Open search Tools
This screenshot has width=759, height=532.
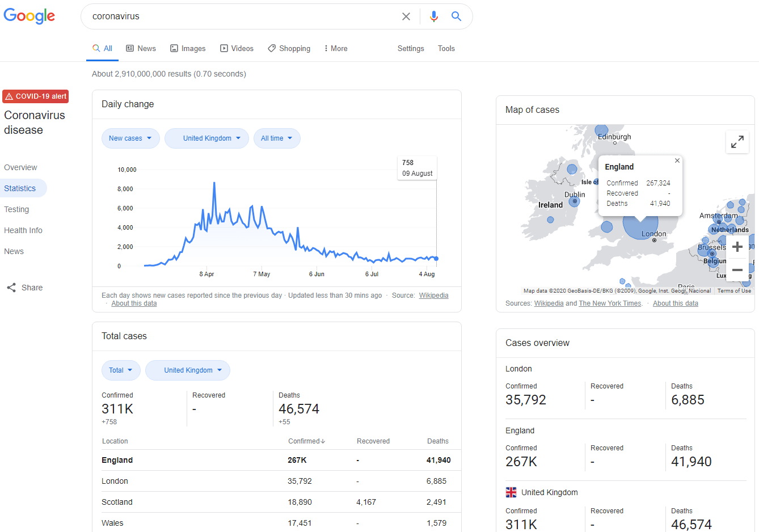(x=446, y=49)
